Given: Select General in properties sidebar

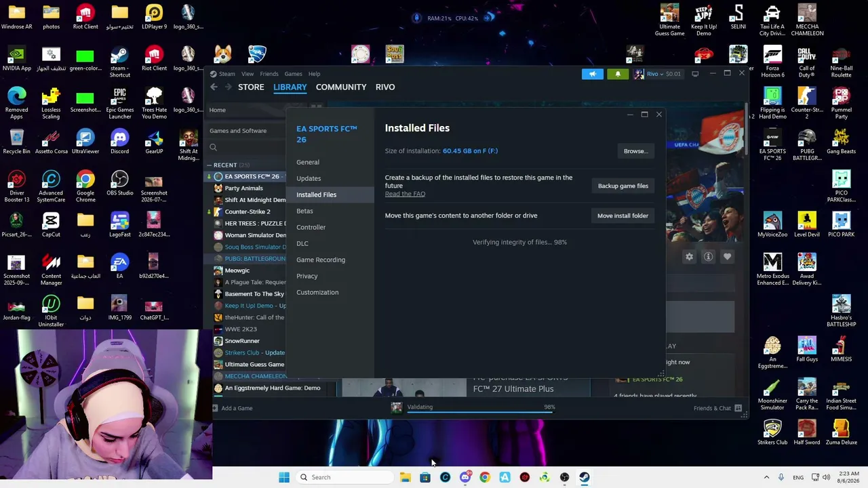Looking at the screenshot, I should [x=308, y=162].
